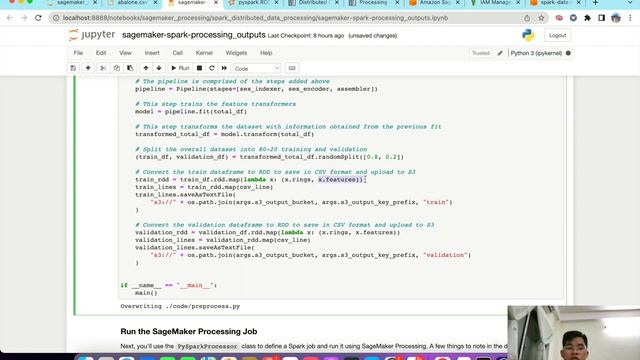Insert cell below with plus icon
This screenshot has height=360, width=640.
coord(88,68)
